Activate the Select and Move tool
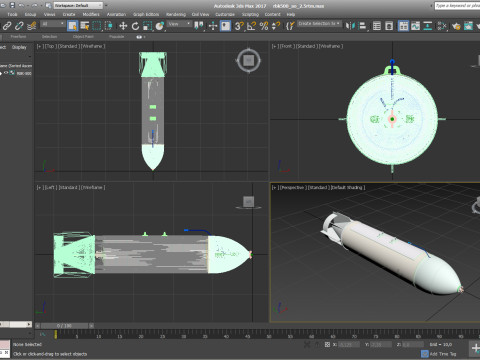 [123, 26]
